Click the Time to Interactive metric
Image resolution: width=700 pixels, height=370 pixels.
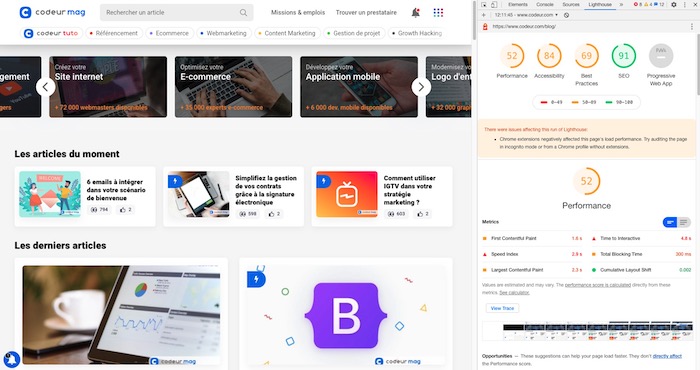[642, 238]
